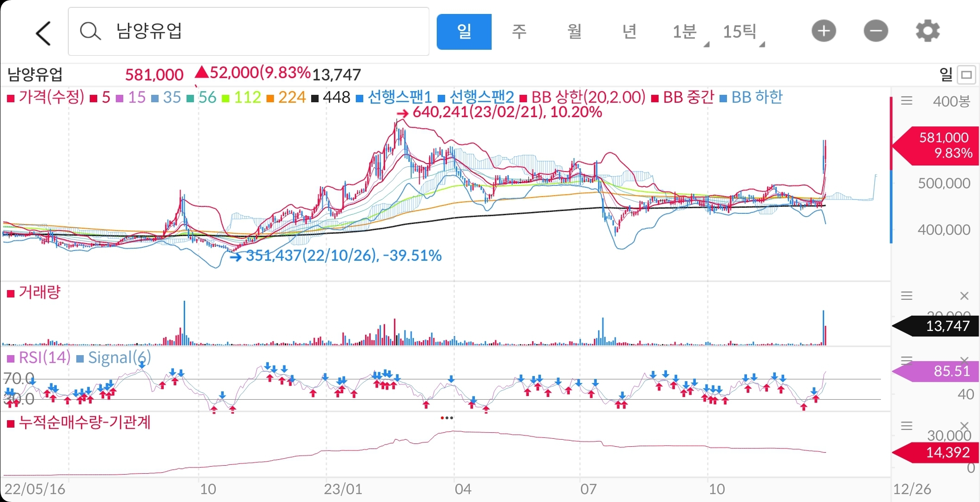Select the 112-day moving average legend
The image size is (980, 502).
coord(241,97)
